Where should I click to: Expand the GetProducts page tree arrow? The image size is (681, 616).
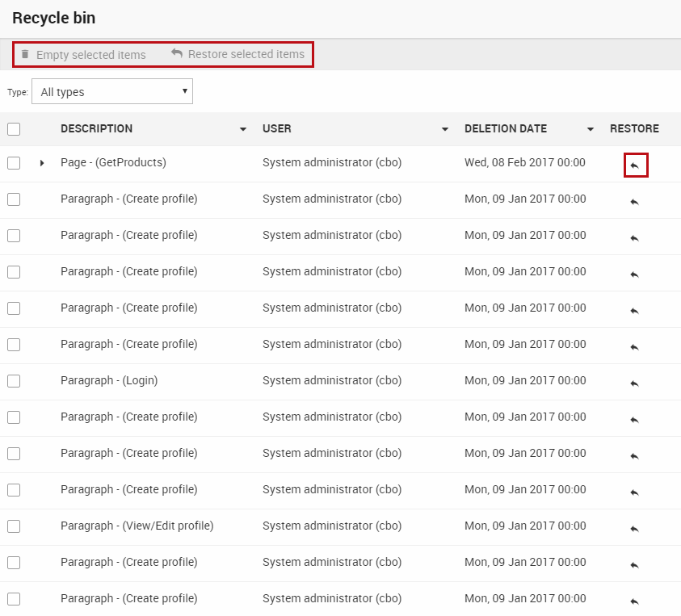[42, 163]
